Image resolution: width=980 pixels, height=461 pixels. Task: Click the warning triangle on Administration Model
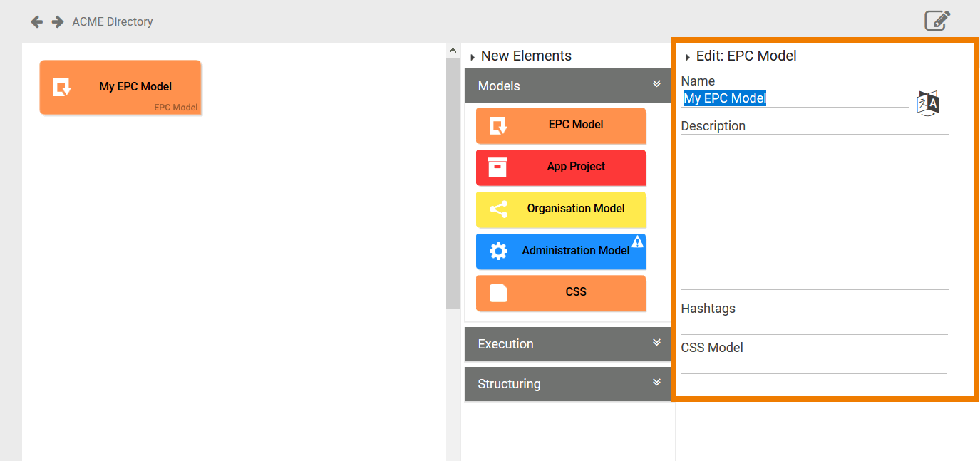click(x=637, y=242)
